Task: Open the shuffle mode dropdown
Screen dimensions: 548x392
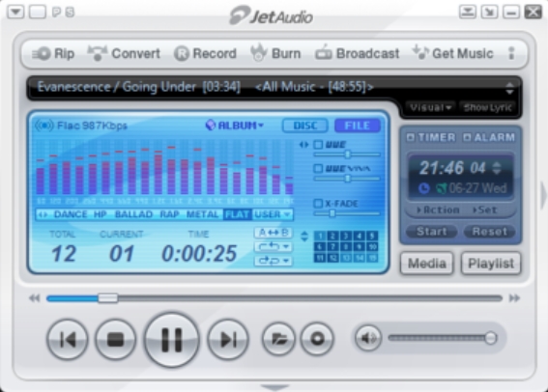Action: coord(274,261)
